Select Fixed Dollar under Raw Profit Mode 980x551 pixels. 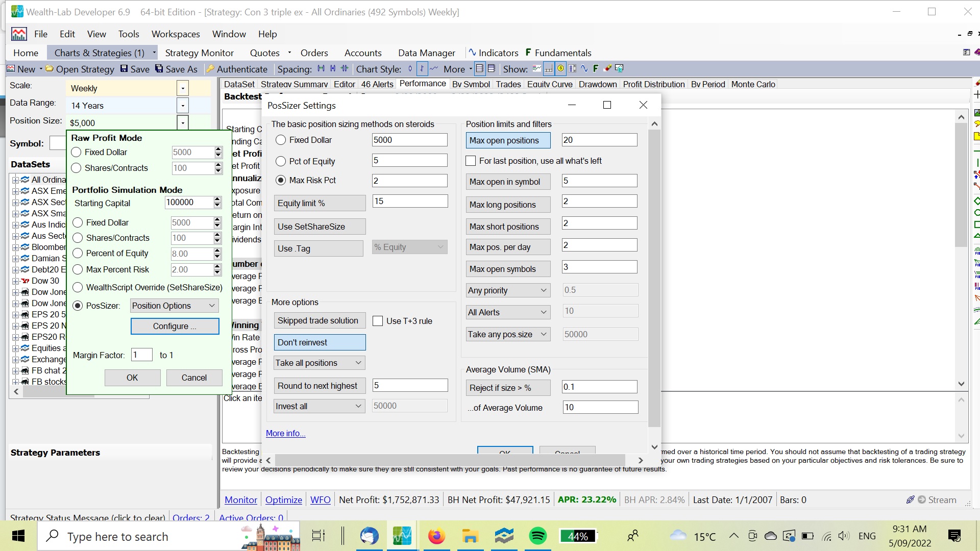pyautogui.click(x=77, y=152)
